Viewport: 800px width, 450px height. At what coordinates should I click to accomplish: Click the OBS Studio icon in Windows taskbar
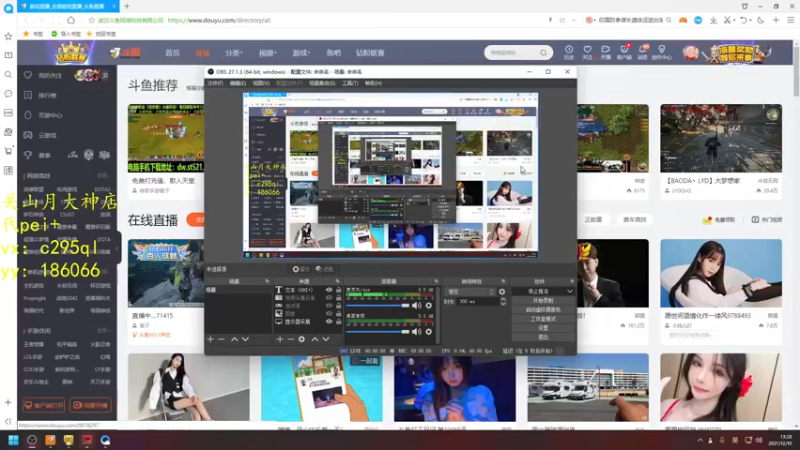click(32, 440)
